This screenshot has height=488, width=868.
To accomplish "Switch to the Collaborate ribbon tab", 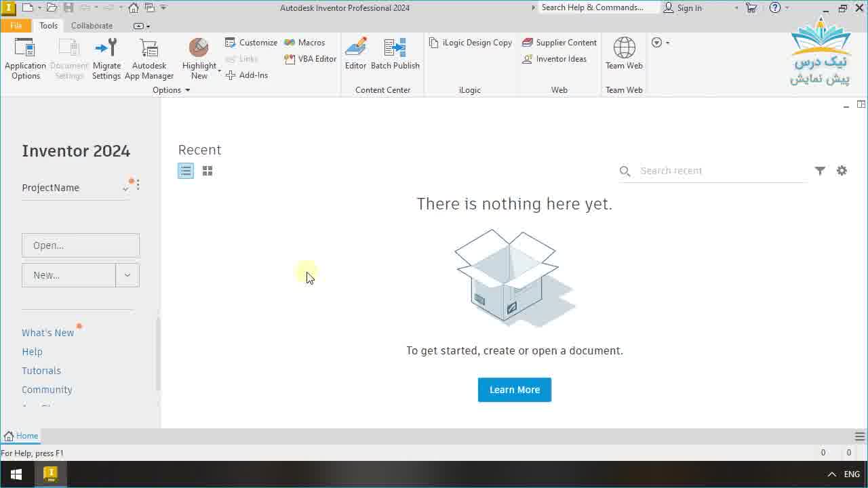I will click(92, 26).
